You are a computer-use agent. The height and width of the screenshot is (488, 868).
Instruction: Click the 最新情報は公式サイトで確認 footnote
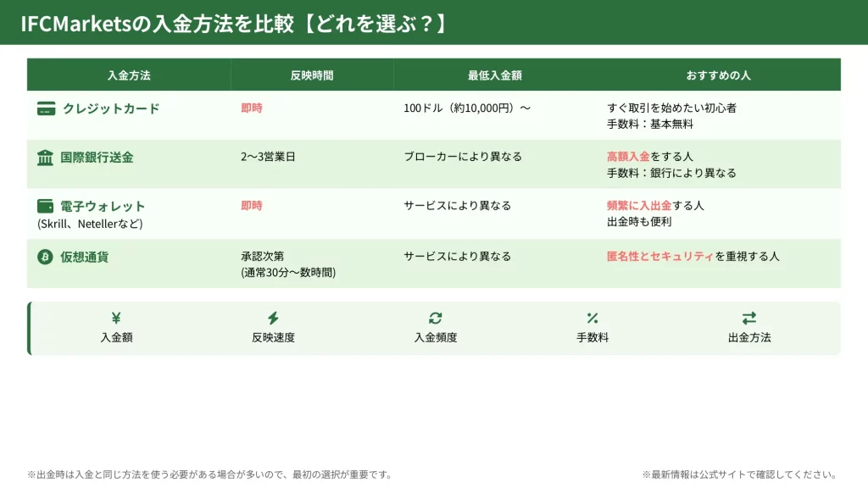[739, 474]
